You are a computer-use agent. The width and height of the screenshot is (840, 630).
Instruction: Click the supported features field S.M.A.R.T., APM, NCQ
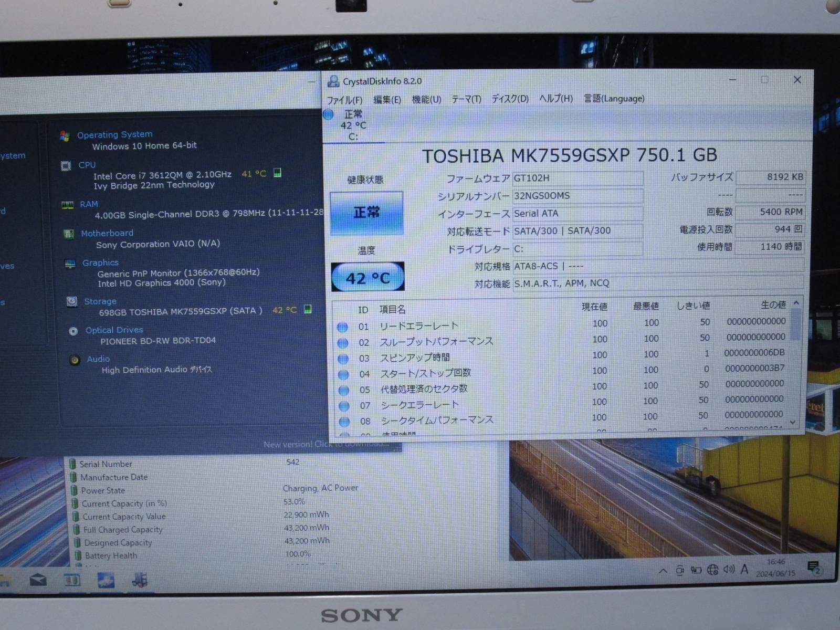658,283
